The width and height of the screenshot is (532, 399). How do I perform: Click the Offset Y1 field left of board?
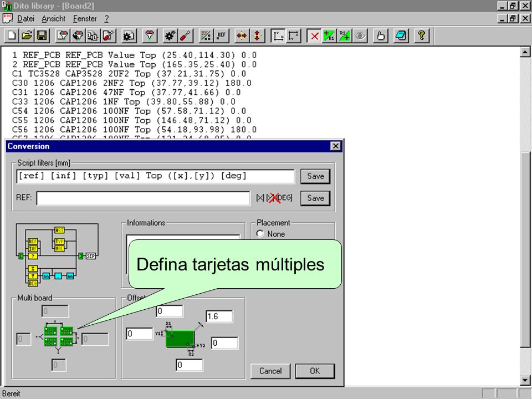[140, 334]
